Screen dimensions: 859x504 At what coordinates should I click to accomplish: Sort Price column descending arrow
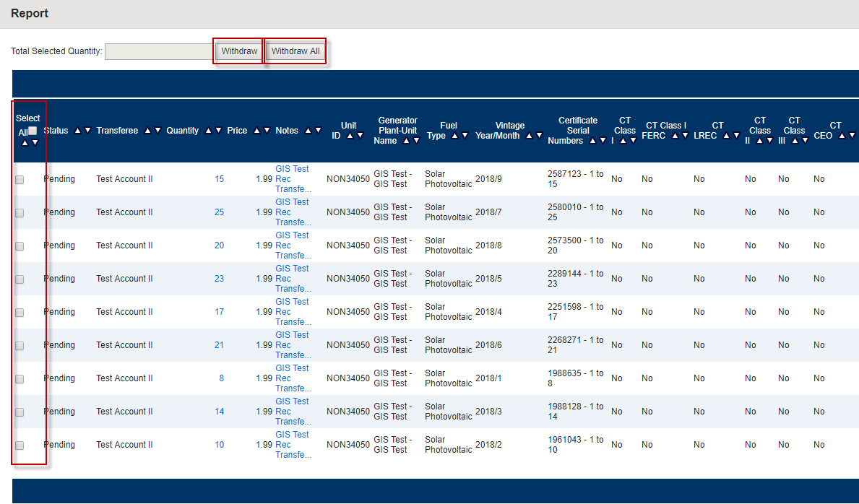[x=267, y=131]
